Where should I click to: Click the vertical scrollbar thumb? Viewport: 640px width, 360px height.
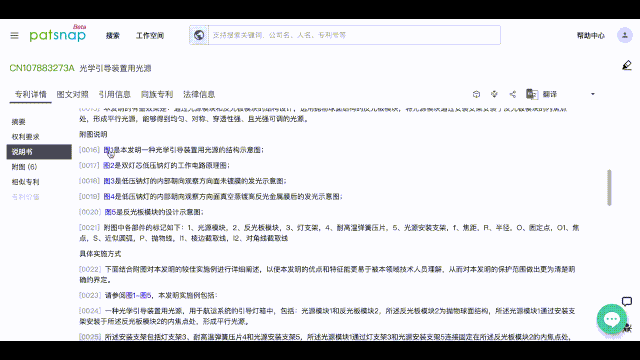609,188
